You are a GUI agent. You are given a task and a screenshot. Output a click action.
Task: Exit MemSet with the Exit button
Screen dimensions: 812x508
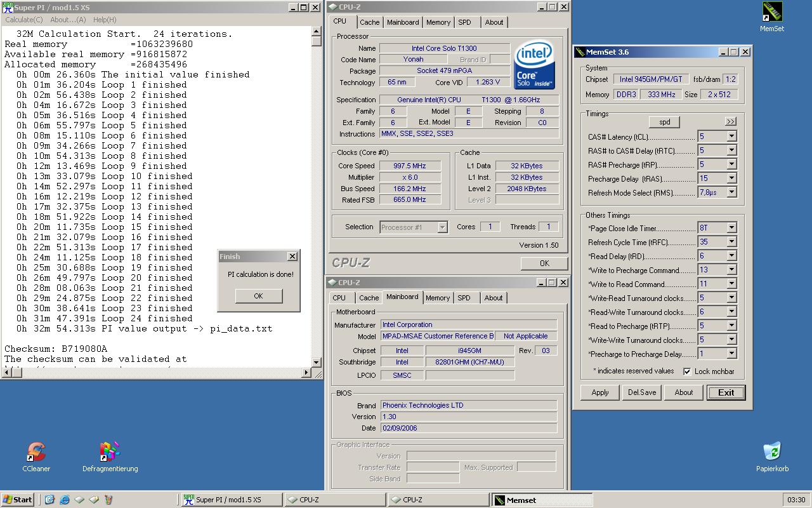point(726,392)
